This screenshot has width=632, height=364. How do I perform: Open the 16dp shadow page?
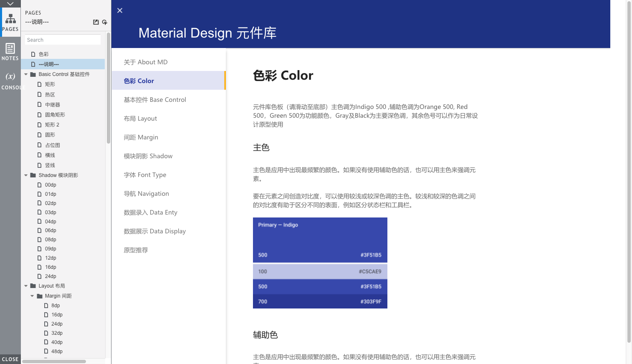click(50, 267)
